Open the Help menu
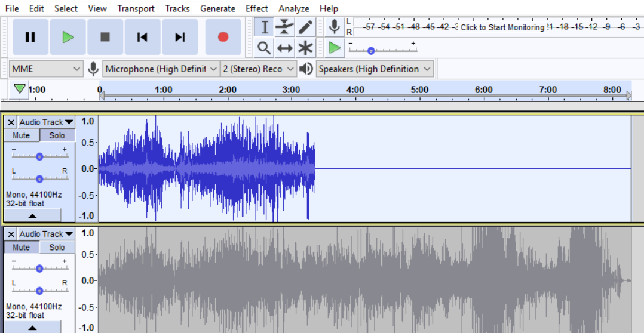 tap(329, 8)
